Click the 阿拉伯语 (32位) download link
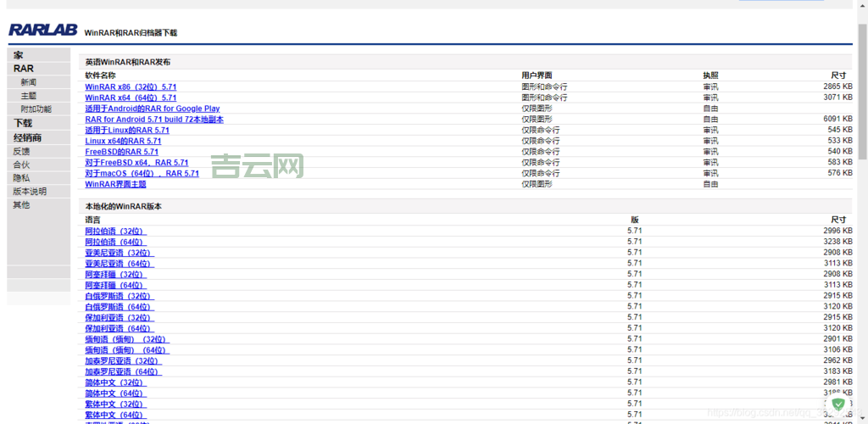 [115, 231]
